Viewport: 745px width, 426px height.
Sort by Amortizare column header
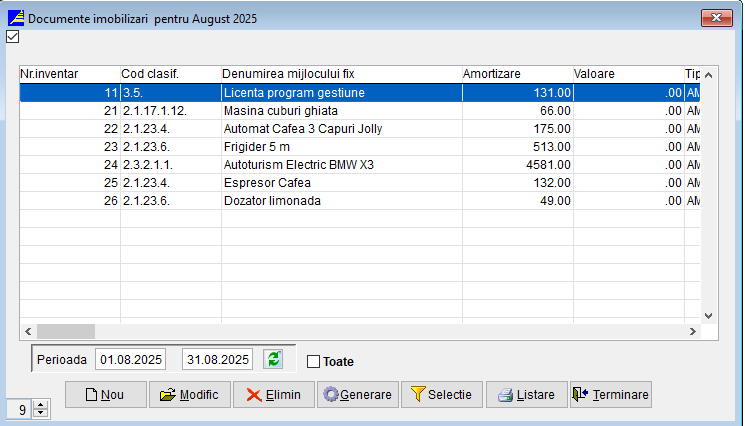(x=515, y=74)
